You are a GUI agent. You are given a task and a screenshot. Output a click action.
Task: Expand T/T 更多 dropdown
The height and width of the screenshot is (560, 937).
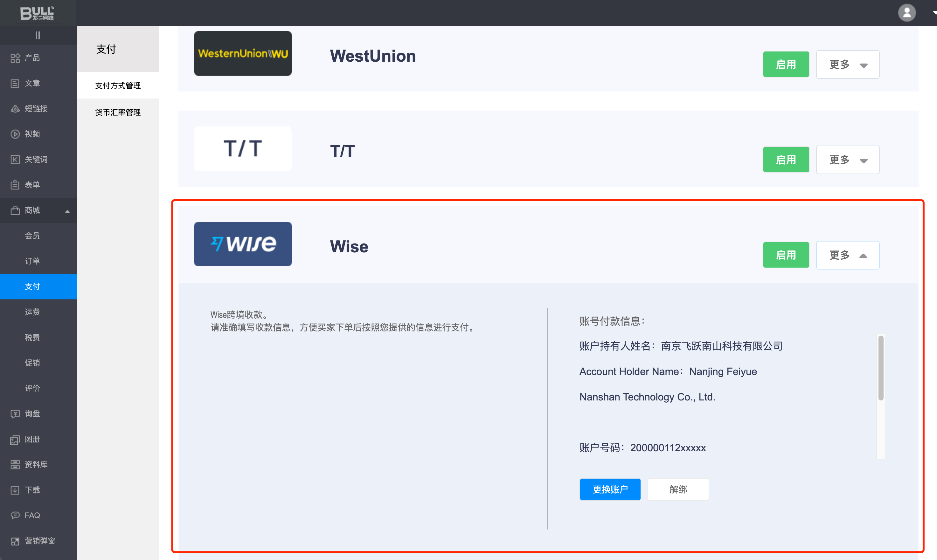pos(847,160)
